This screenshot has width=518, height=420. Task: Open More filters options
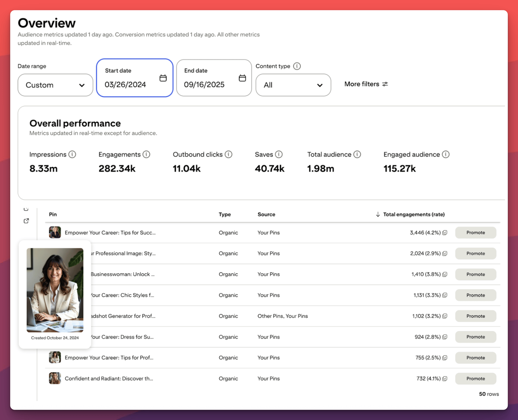[366, 84]
